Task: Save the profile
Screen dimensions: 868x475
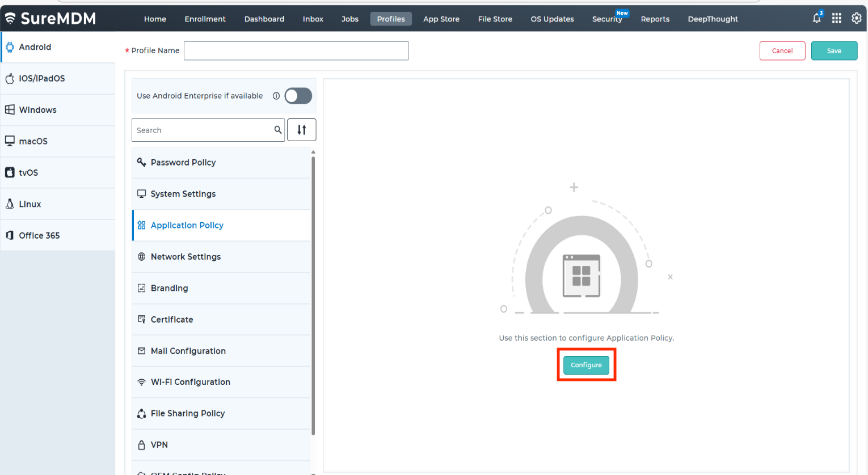Action: [834, 51]
